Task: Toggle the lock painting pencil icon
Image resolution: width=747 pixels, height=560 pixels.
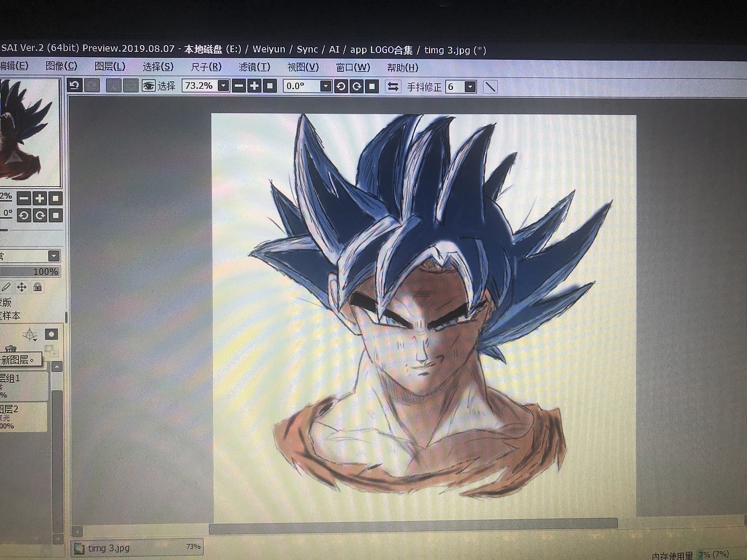Action: (6, 287)
